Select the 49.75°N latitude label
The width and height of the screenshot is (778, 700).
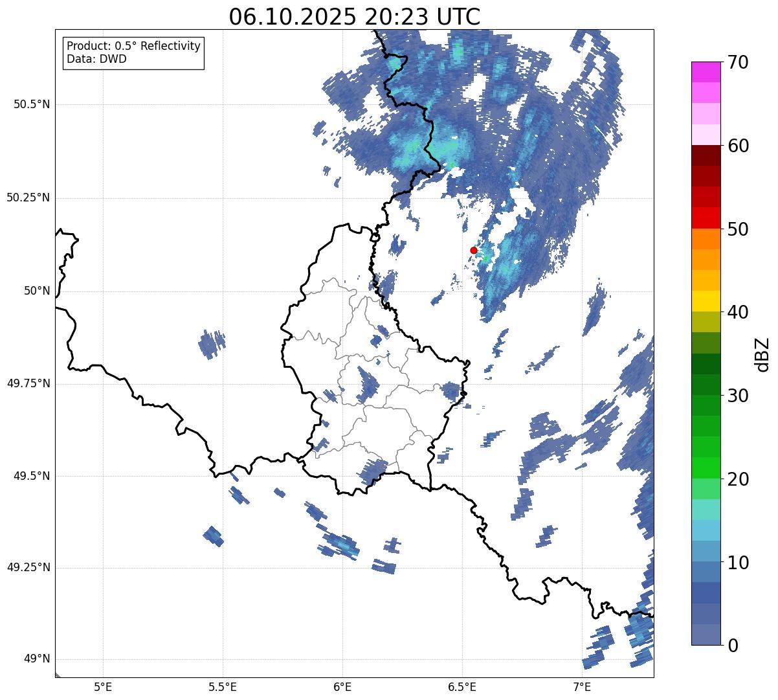28,383
